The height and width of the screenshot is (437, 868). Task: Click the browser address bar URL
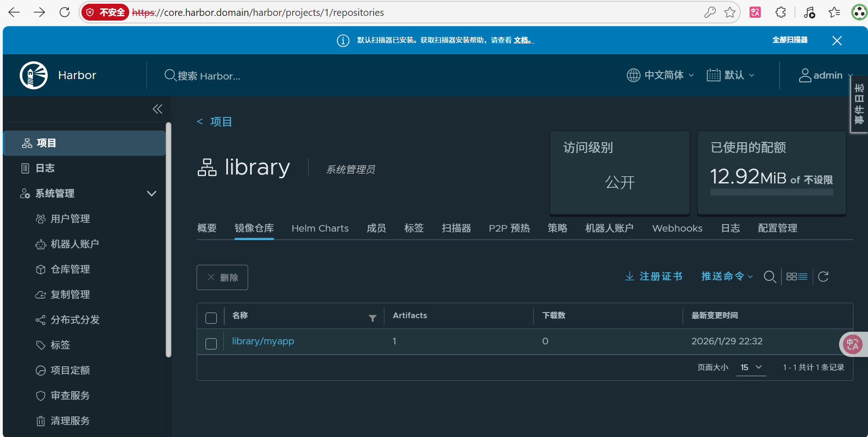coord(258,13)
